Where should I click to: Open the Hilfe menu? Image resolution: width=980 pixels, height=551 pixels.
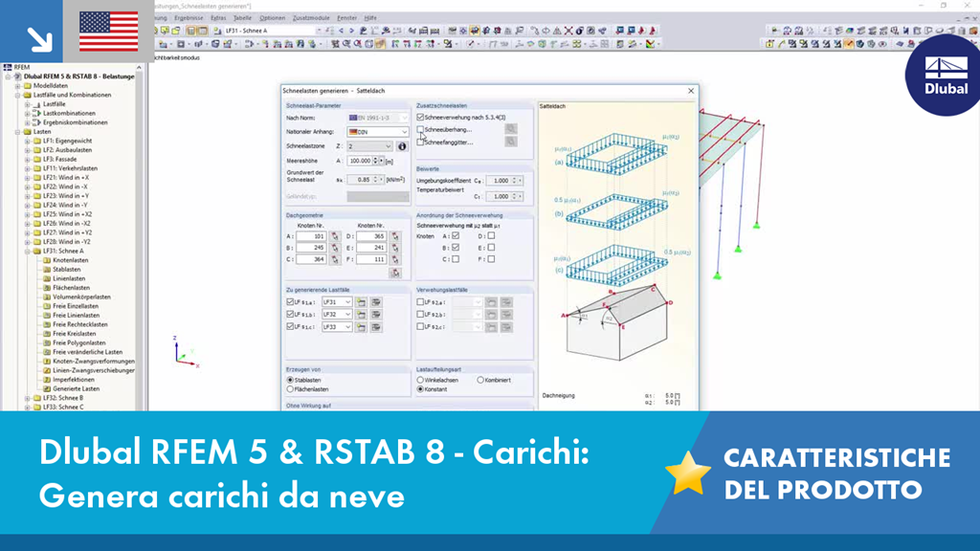coord(370,18)
